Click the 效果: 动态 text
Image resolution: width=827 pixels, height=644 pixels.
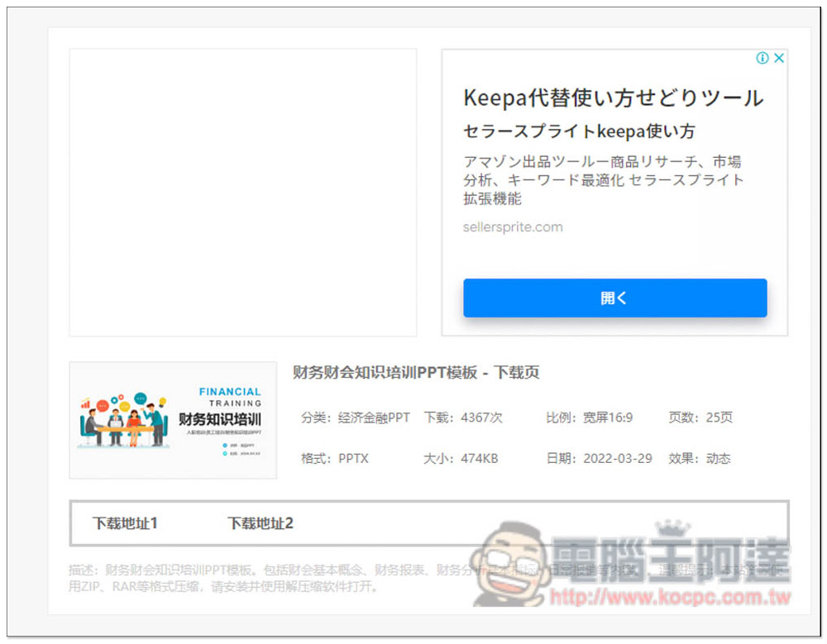[x=700, y=458]
